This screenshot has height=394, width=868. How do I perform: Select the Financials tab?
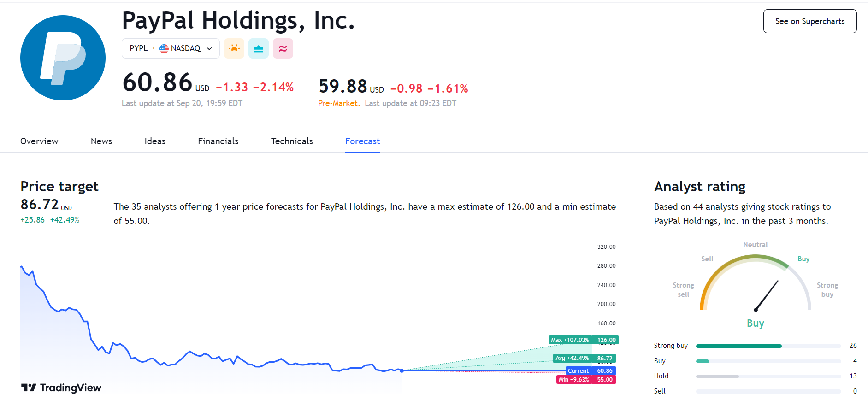click(218, 141)
